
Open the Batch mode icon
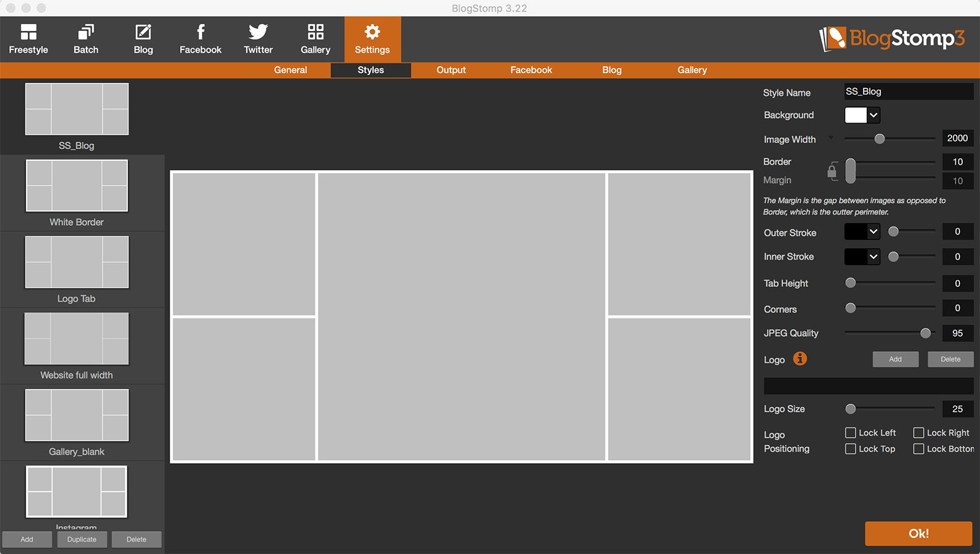86,32
